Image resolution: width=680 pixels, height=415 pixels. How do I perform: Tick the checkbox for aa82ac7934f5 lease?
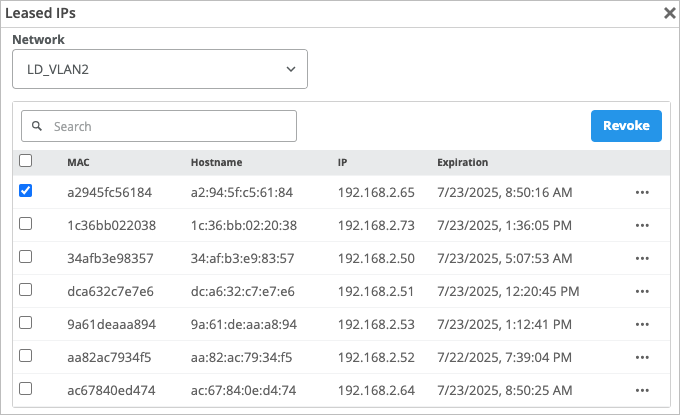(26, 356)
